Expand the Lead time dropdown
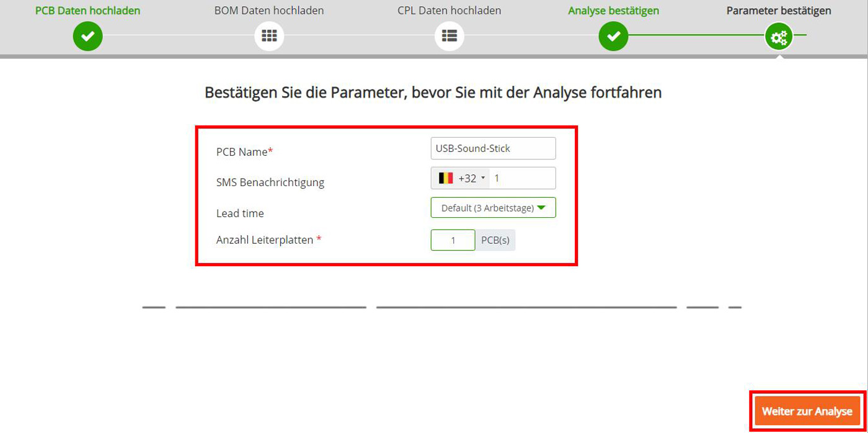 pos(493,208)
